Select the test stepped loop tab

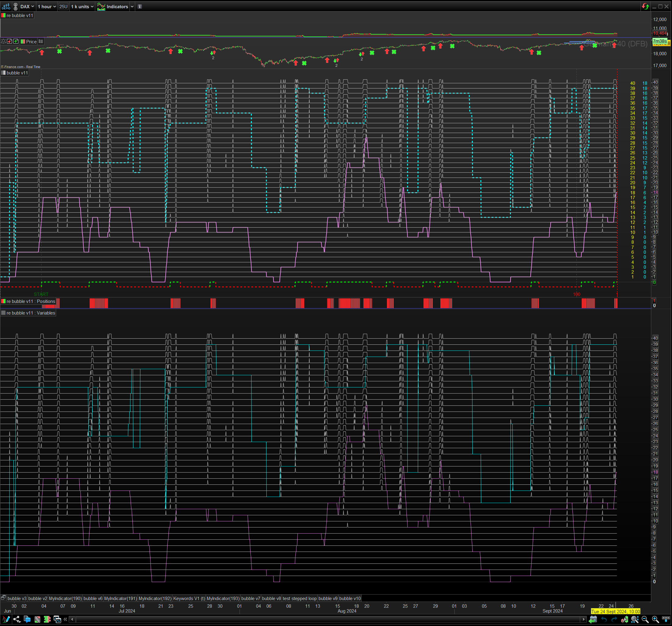(x=299, y=598)
